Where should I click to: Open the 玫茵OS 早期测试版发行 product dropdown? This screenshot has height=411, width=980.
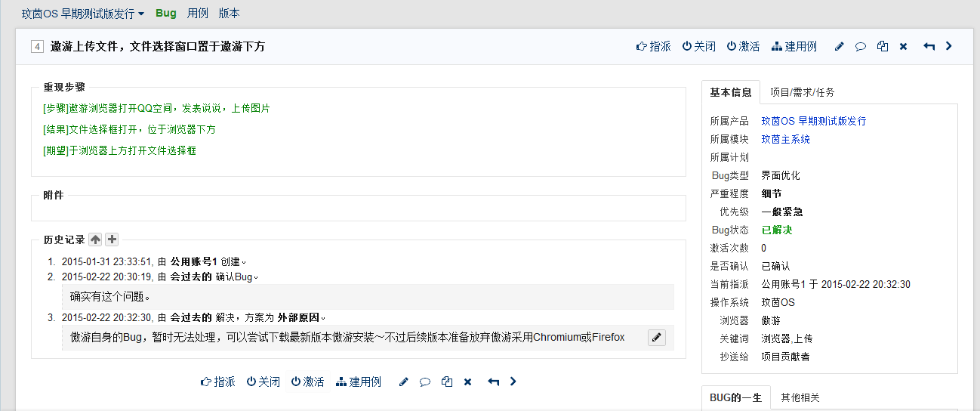(x=83, y=14)
